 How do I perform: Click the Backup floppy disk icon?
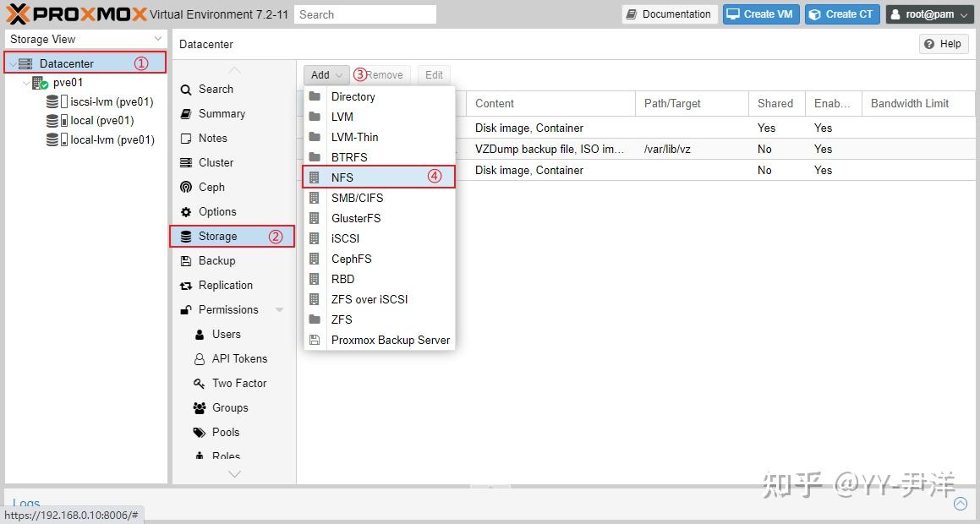(186, 261)
